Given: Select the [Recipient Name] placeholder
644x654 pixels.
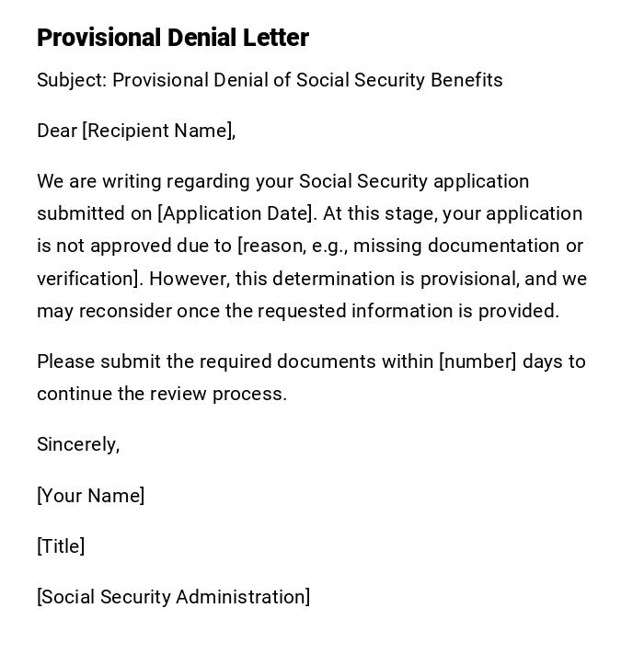Looking at the screenshot, I should pos(157,131).
